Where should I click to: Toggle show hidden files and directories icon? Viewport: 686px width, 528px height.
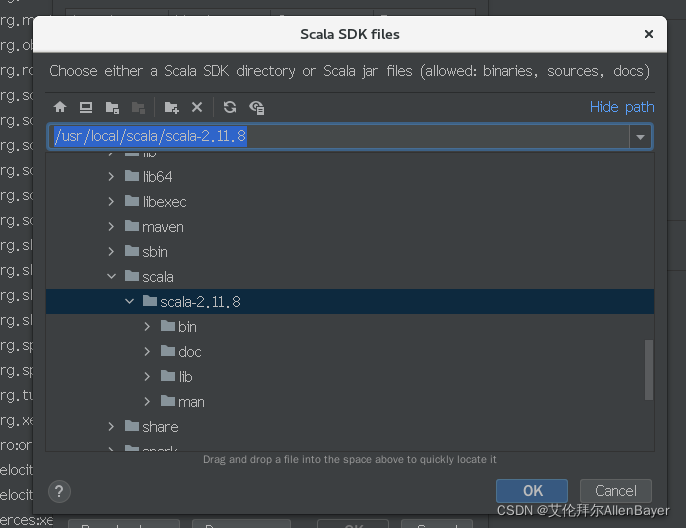coord(257,107)
